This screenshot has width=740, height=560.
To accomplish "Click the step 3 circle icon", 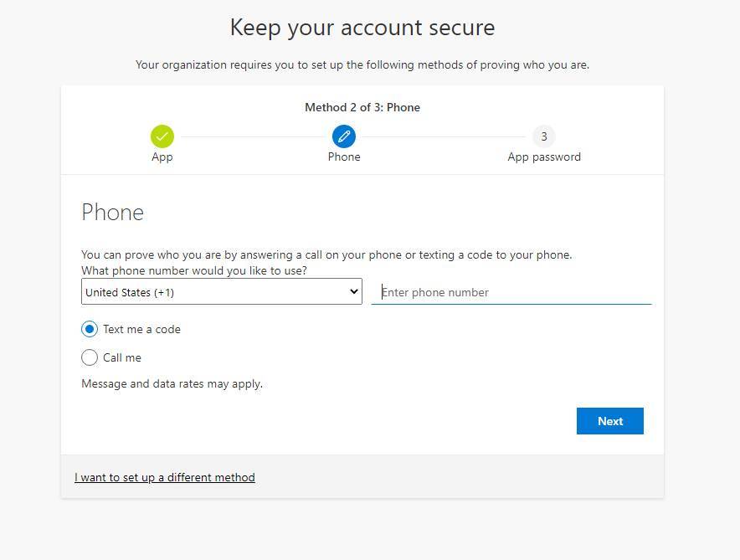I will point(543,136).
